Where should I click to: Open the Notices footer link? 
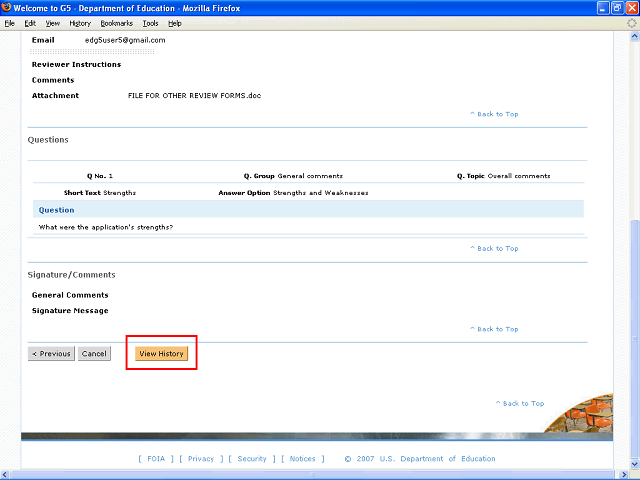302,459
